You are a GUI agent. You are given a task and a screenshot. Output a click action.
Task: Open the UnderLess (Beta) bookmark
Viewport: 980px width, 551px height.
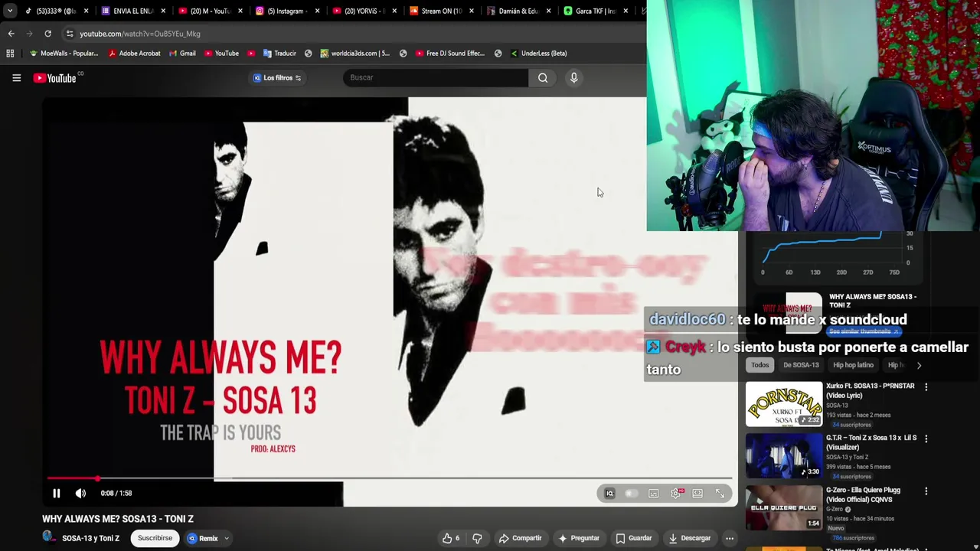538,54
